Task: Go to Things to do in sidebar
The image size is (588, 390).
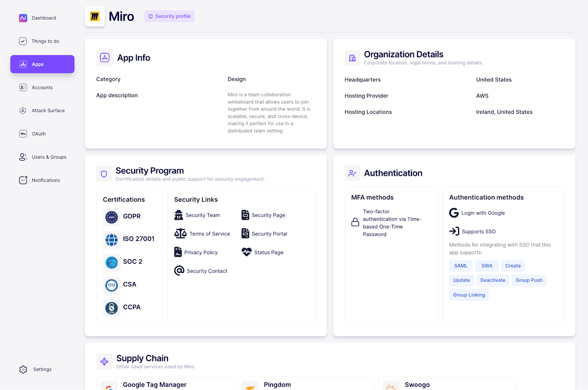Action: pos(45,41)
